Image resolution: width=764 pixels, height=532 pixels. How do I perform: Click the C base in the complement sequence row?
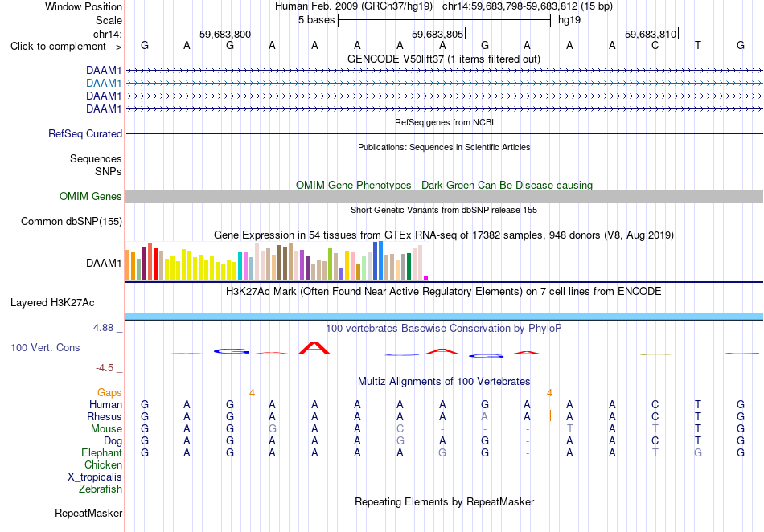(655, 46)
